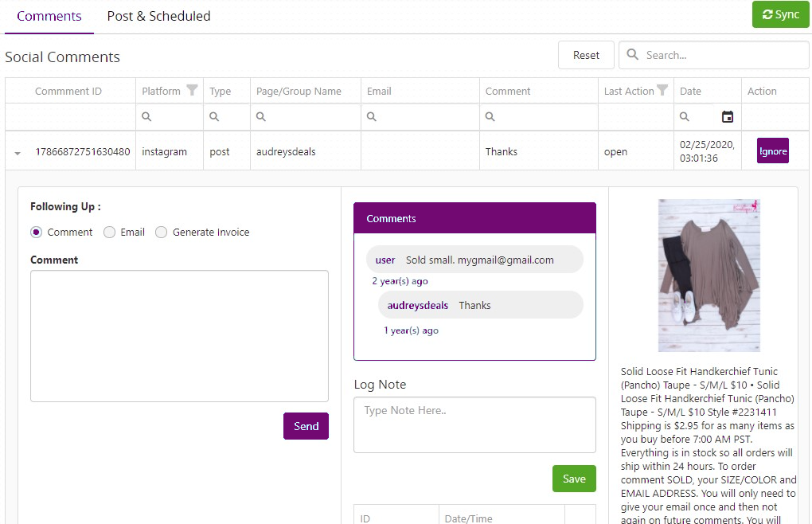Click the search magnifier in the Platform filter row
812x524 pixels.
coord(146,116)
